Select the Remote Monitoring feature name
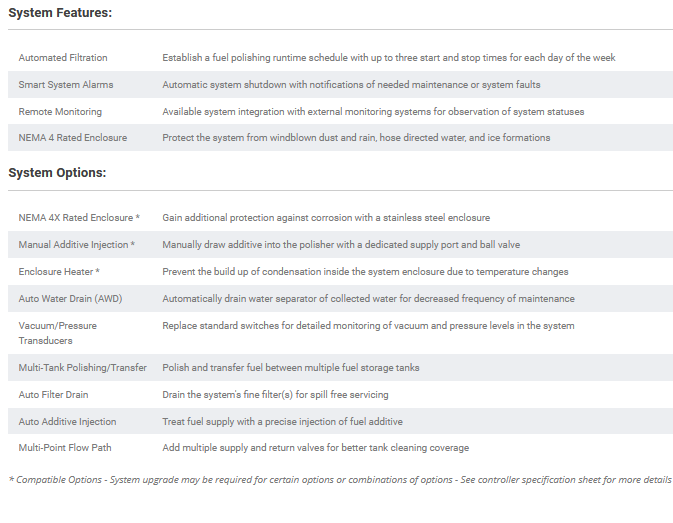The height and width of the screenshot is (523, 673). [60, 111]
